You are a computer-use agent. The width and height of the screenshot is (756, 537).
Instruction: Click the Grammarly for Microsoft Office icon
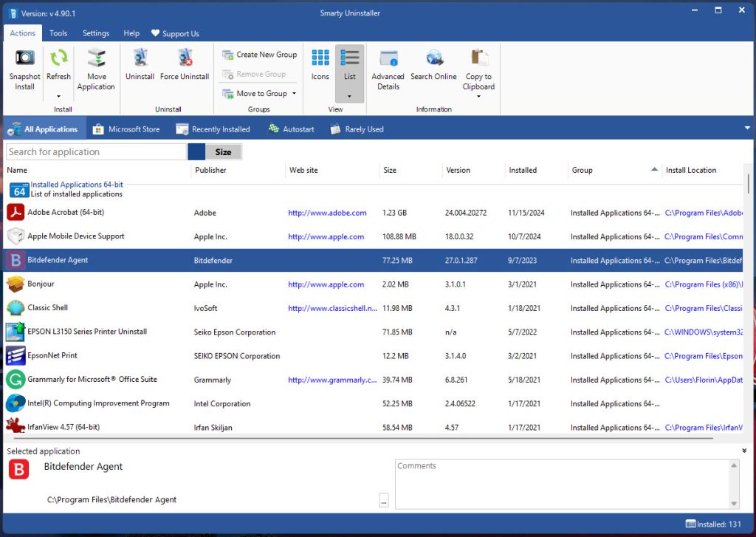[16, 379]
